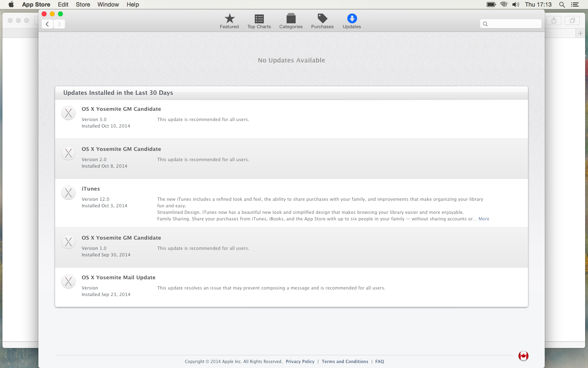Select the Updates download icon
The image size is (588, 368).
[x=352, y=21]
